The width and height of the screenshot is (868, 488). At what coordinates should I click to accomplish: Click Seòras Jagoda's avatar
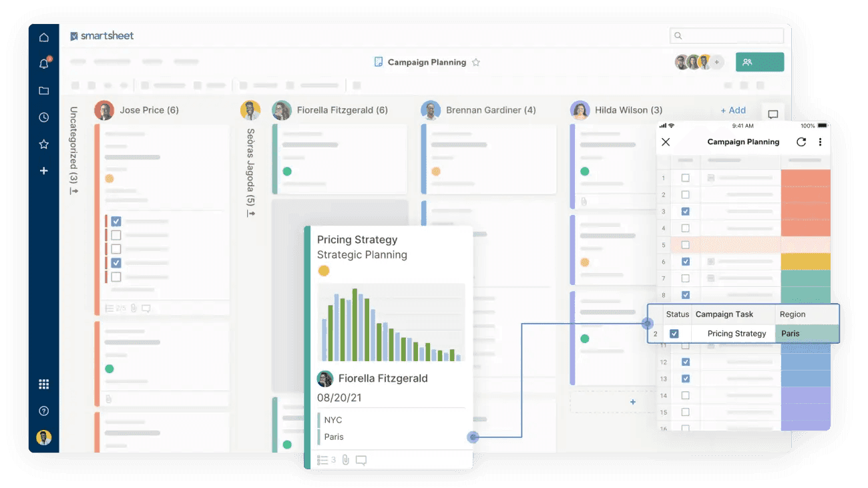(x=250, y=110)
